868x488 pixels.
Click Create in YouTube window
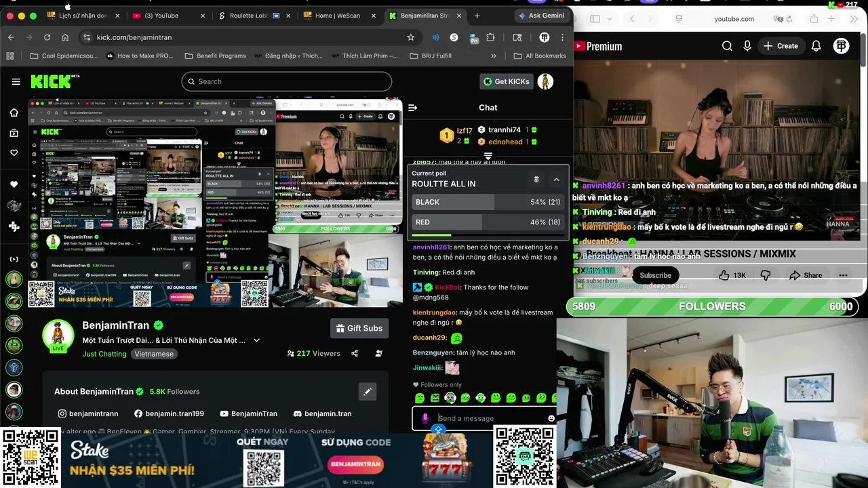click(x=781, y=46)
